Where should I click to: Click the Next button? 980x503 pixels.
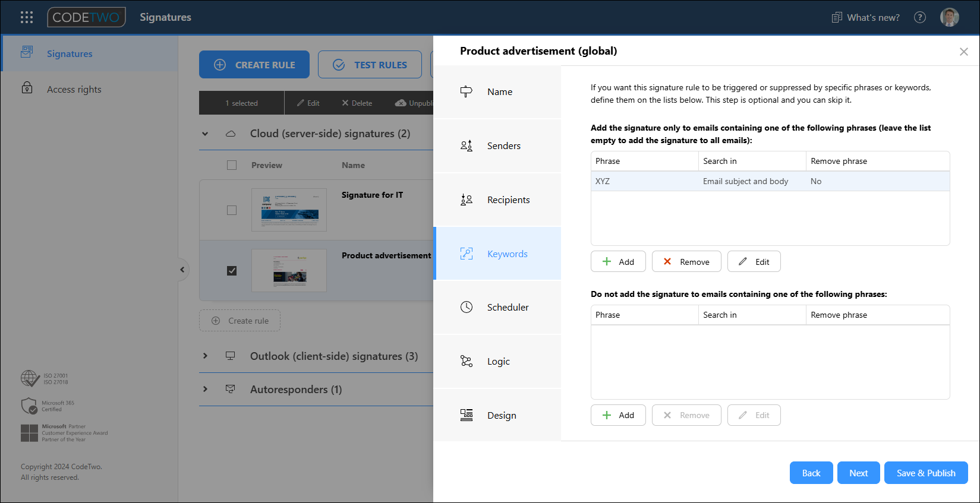click(x=859, y=473)
